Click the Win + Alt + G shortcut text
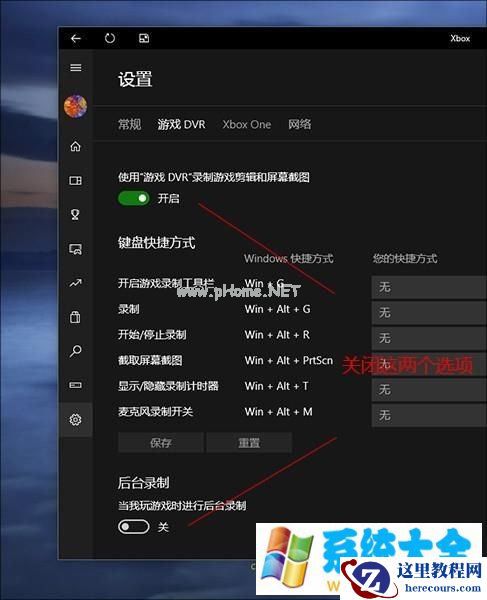The width and height of the screenshot is (487, 600). click(x=277, y=309)
